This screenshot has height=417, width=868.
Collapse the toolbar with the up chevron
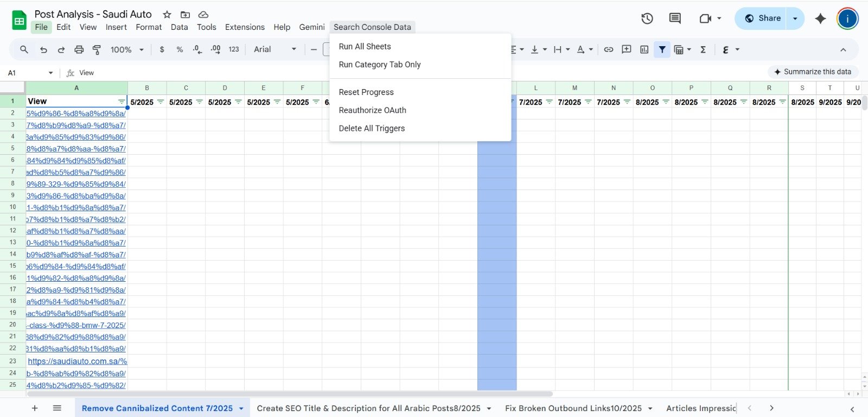click(x=843, y=50)
